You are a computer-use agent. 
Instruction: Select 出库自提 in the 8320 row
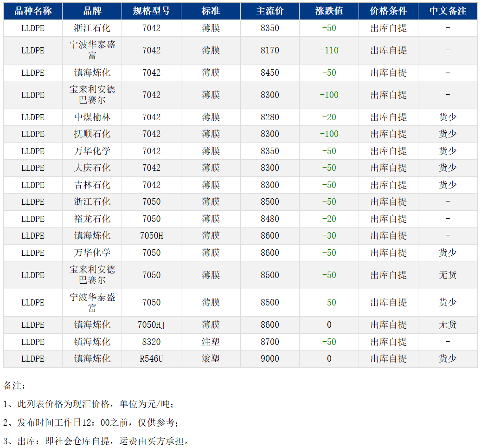pos(389,342)
